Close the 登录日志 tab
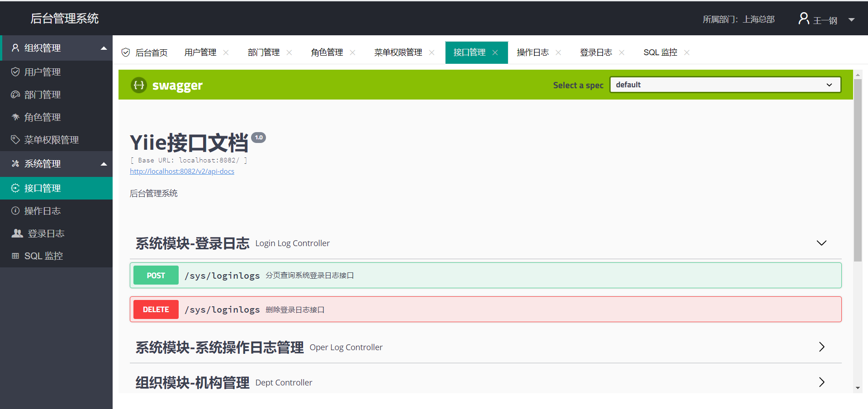 pyautogui.click(x=621, y=52)
